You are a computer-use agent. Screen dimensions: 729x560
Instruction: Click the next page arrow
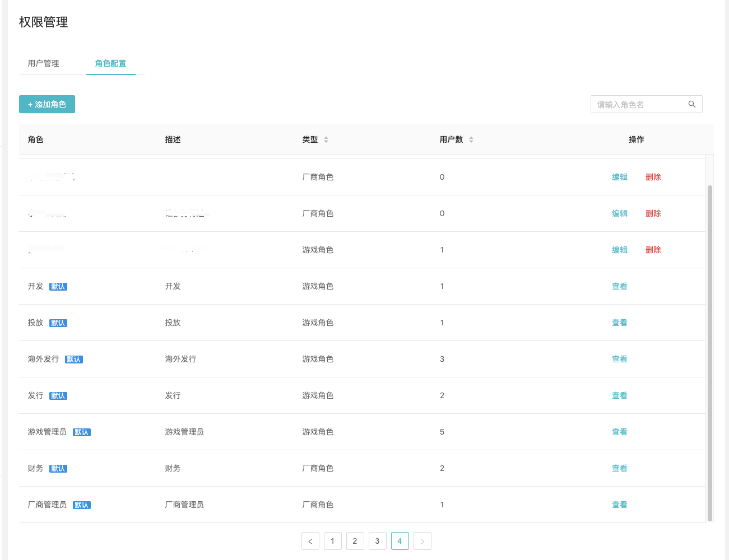coord(422,541)
